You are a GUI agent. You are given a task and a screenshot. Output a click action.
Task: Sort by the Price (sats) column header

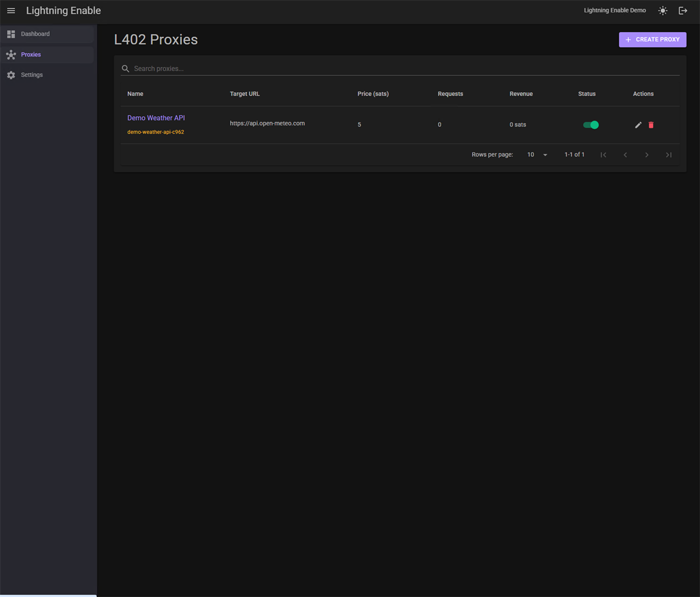coord(373,94)
